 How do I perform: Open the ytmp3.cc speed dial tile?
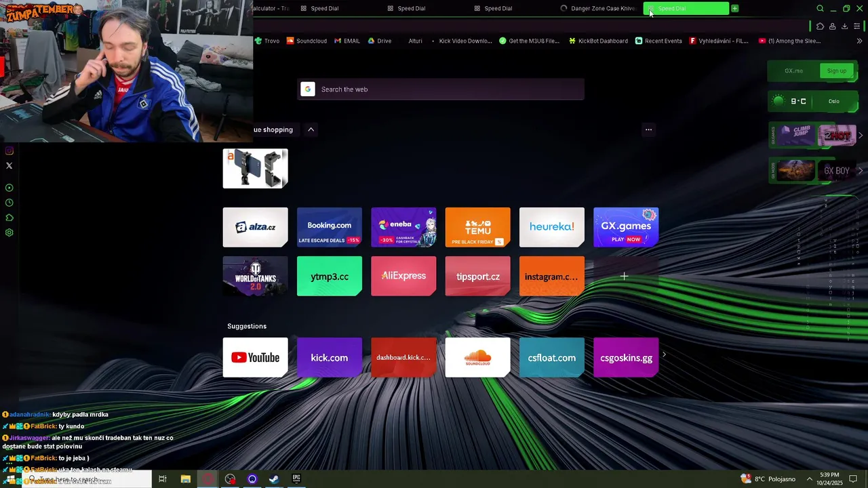coord(330,276)
